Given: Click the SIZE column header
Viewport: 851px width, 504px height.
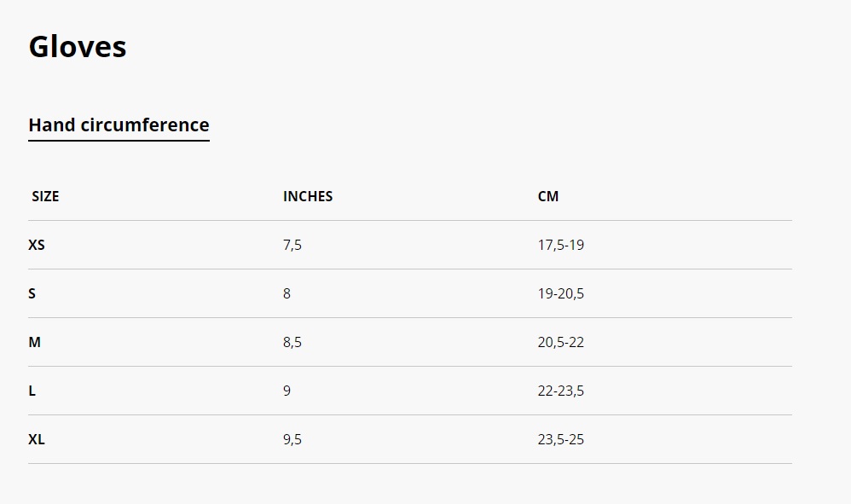Looking at the screenshot, I should pos(45,196).
